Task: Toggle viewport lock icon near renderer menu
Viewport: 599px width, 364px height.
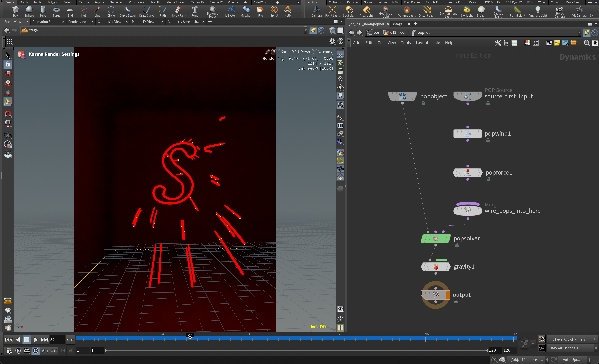Action: 274,52
